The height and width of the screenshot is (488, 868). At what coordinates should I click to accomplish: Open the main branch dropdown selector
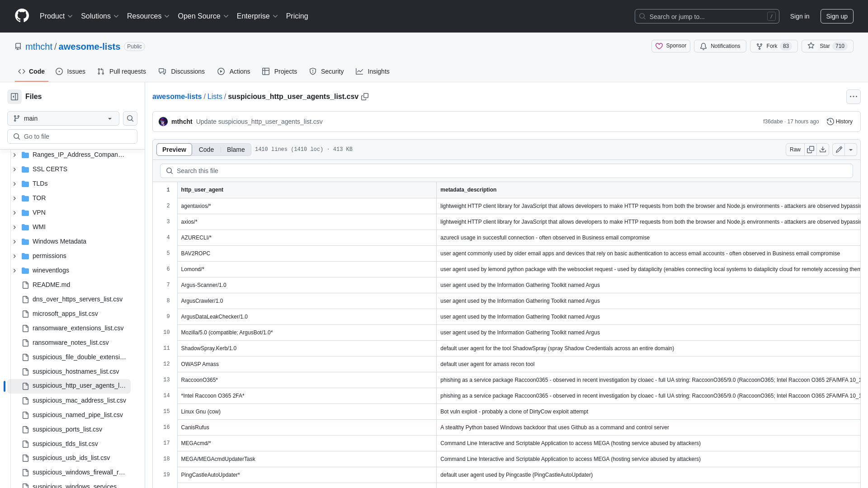click(63, 118)
